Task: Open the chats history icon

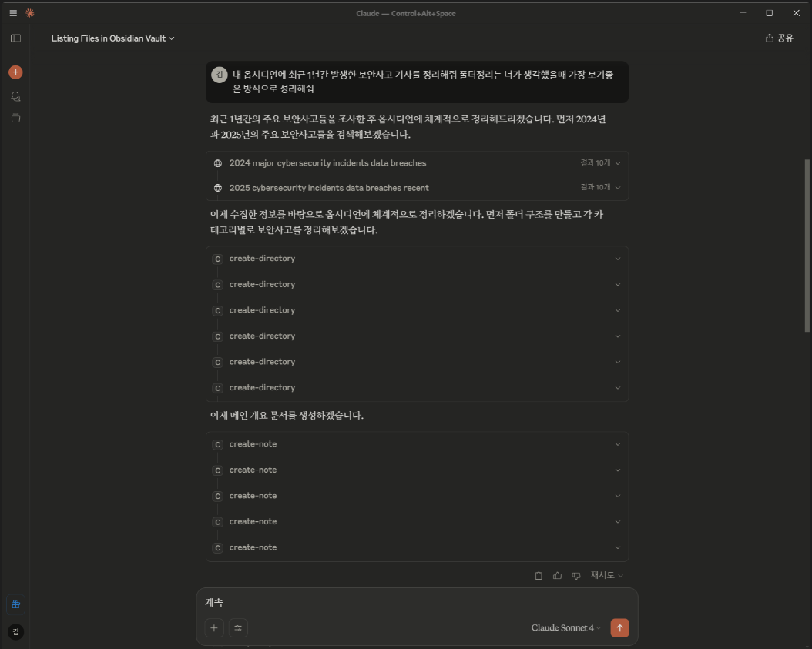Action: (15, 96)
